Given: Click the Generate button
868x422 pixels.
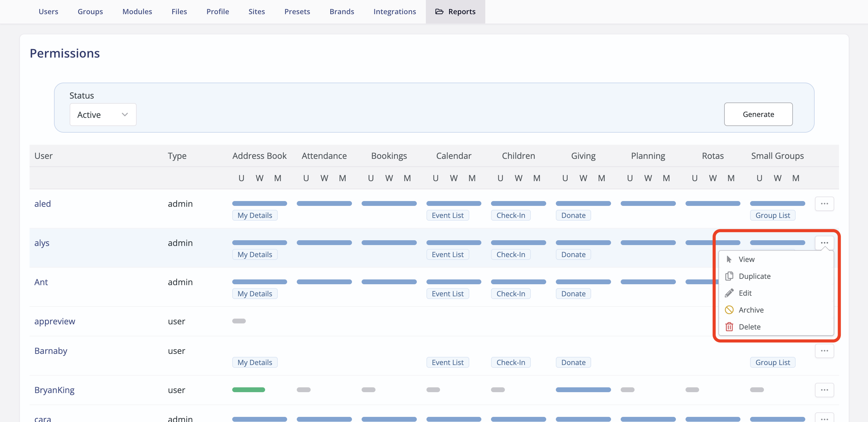Looking at the screenshot, I should pyautogui.click(x=758, y=114).
